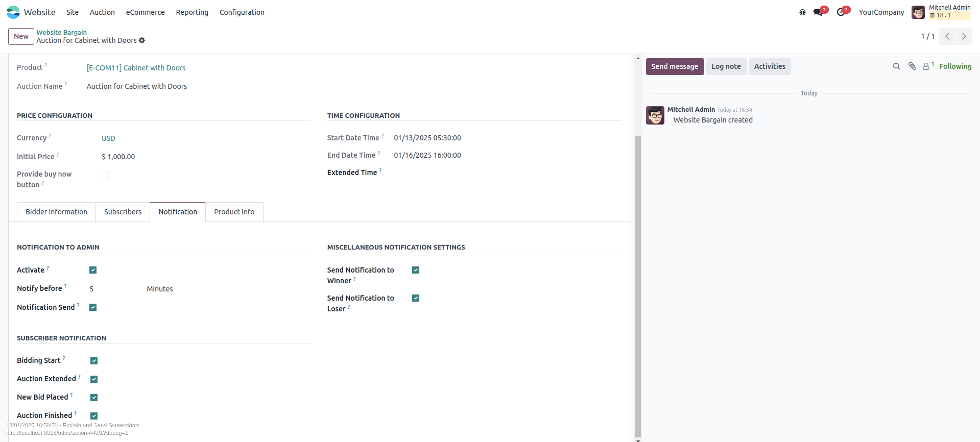The height and width of the screenshot is (442, 980).
Task: Go to the previous record arrow
Action: [947, 36]
